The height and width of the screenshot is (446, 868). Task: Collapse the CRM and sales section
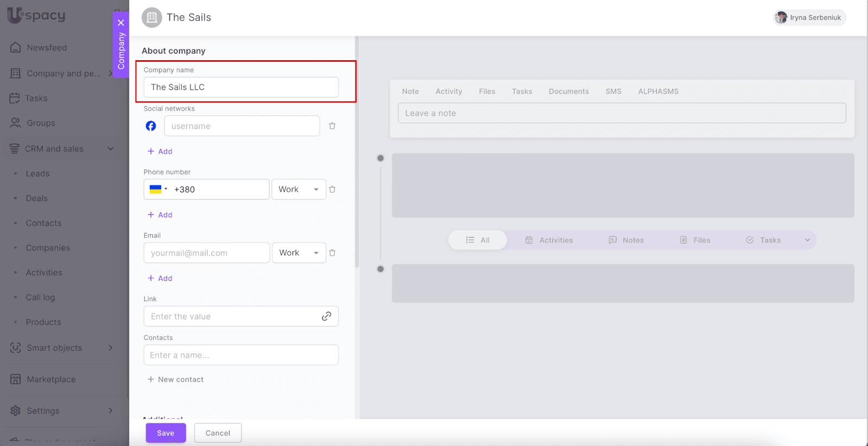tap(110, 148)
